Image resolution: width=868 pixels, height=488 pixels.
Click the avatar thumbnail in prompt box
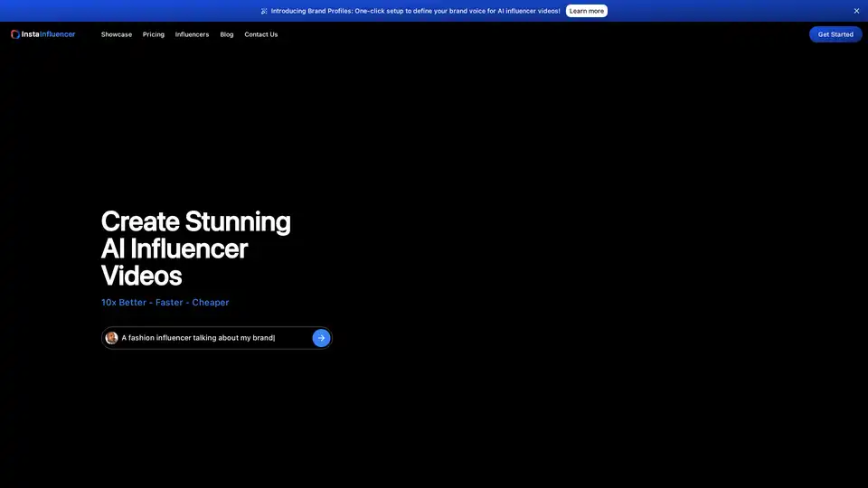pos(112,338)
